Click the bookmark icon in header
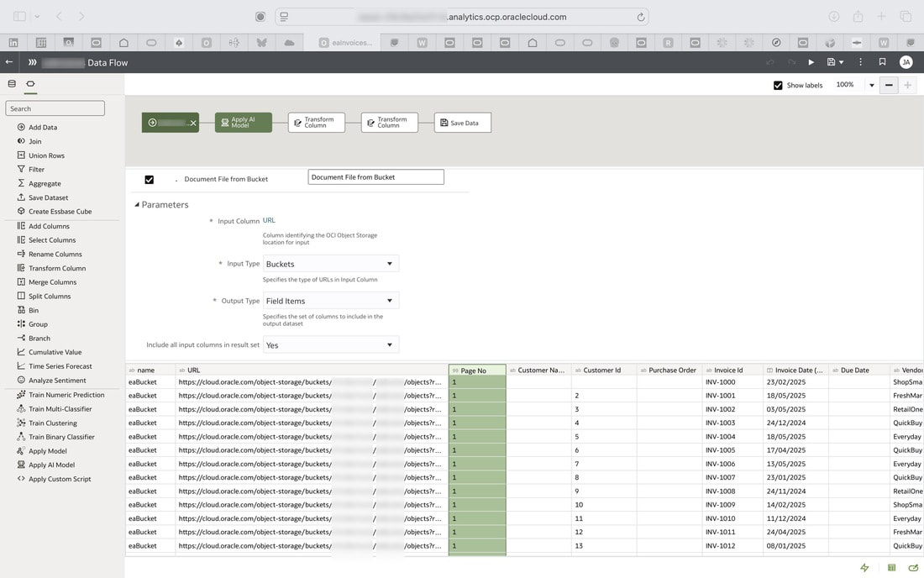Image resolution: width=924 pixels, height=578 pixels. coord(882,62)
